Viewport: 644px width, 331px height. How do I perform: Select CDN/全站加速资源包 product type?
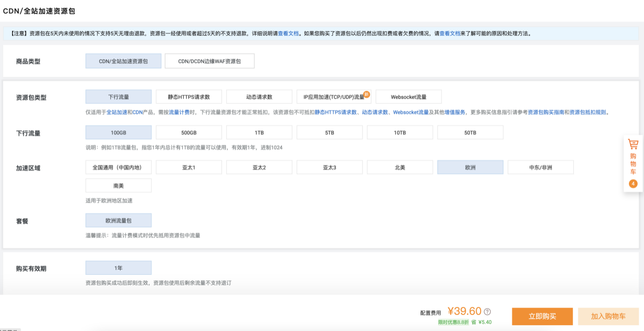tap(123, 61)
